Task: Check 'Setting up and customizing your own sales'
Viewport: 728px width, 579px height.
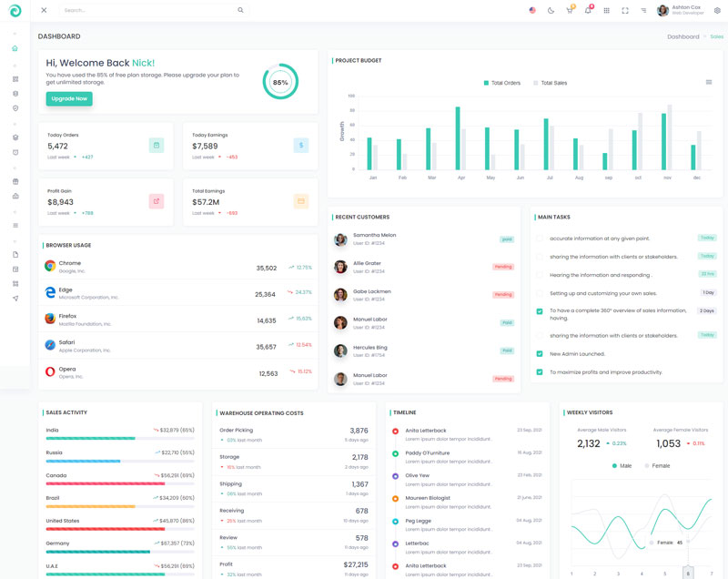Action: coord(540,293)
